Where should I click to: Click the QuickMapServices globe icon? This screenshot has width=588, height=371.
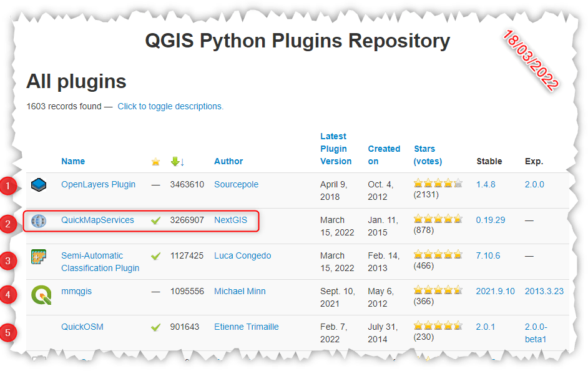pos(39,220)
